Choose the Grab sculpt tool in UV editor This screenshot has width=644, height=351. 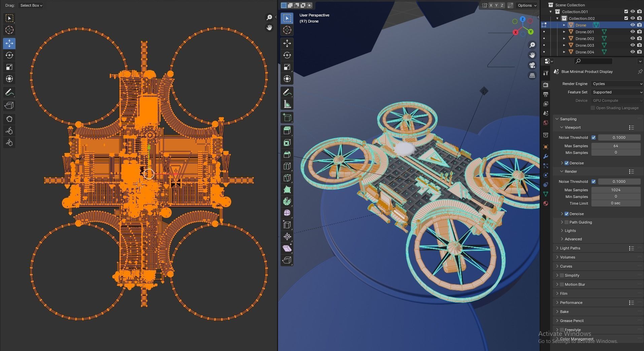click(9, 119)
